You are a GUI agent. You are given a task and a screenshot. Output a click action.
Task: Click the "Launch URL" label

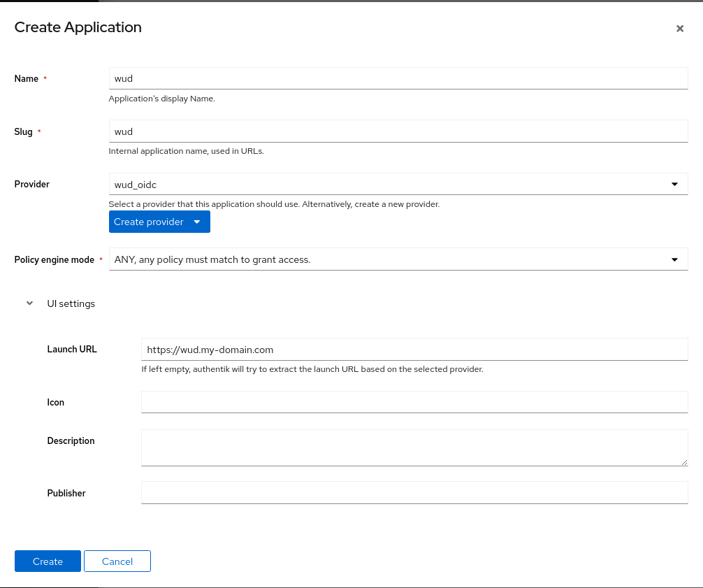pos(72,349)
